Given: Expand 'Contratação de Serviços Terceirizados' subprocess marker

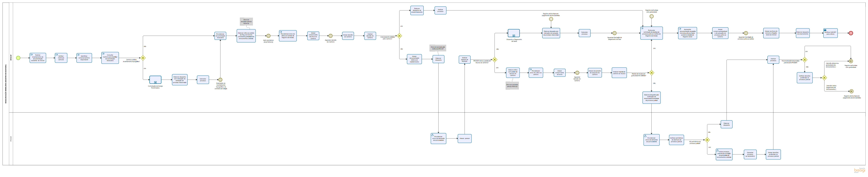Looking at the screenshot, I should pos(155,82).
